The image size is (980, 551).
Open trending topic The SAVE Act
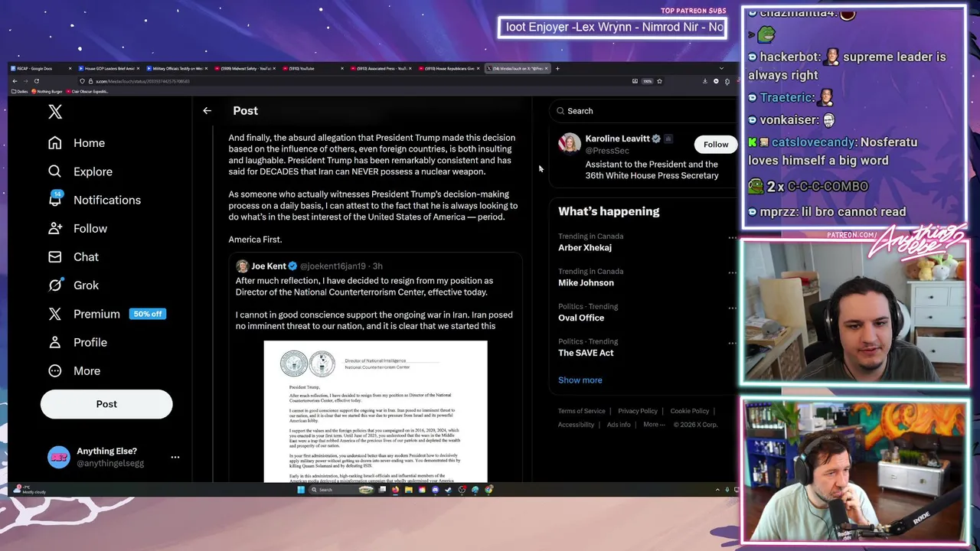(x=586, y=353)
